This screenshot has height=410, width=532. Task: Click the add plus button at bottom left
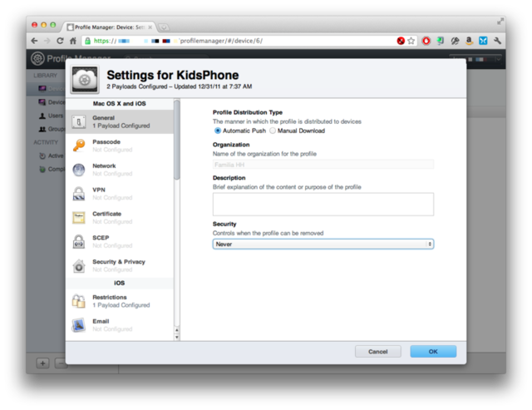tap(42, 363)
